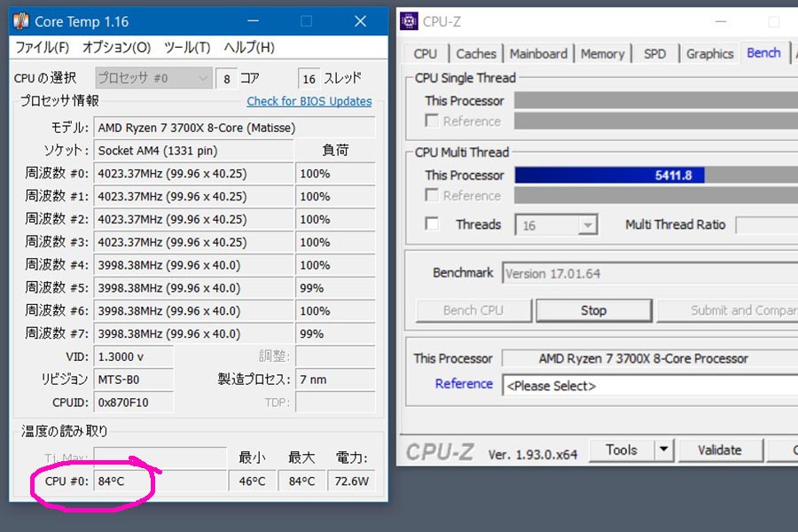Click the VID value 1.3000 v
The image size is (798, 532).
point(133,356)
